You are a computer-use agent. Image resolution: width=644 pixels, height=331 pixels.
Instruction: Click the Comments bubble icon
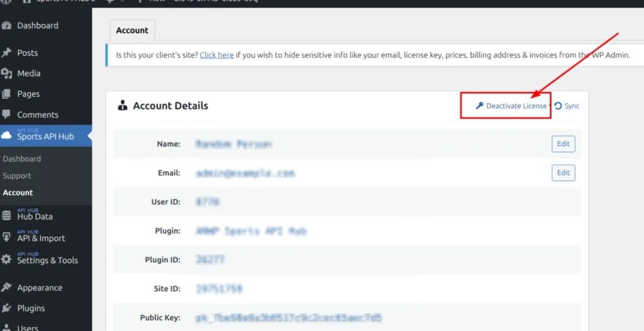tap(6, 115)
